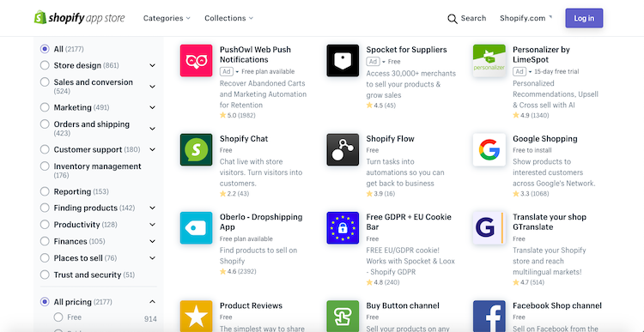
Task: Open the Spocket for Suppliers app icon
Action: coord(343,60)
